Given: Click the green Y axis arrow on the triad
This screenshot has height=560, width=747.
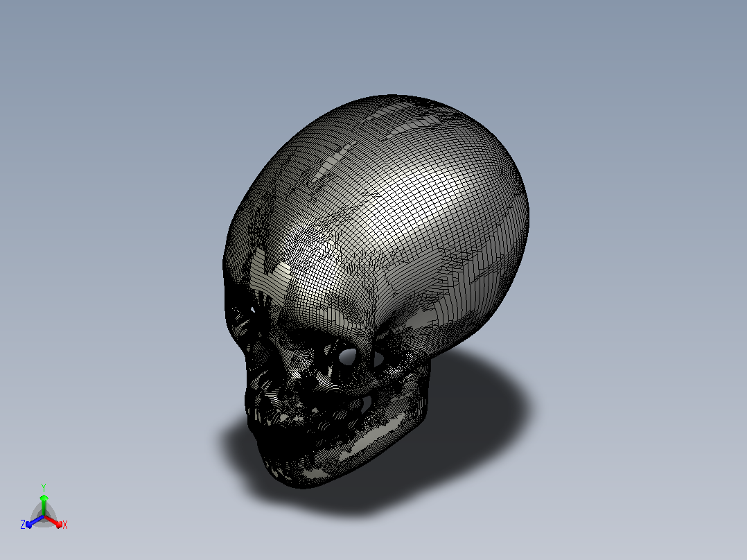Looking at the screenshot, I should (44, 505).
